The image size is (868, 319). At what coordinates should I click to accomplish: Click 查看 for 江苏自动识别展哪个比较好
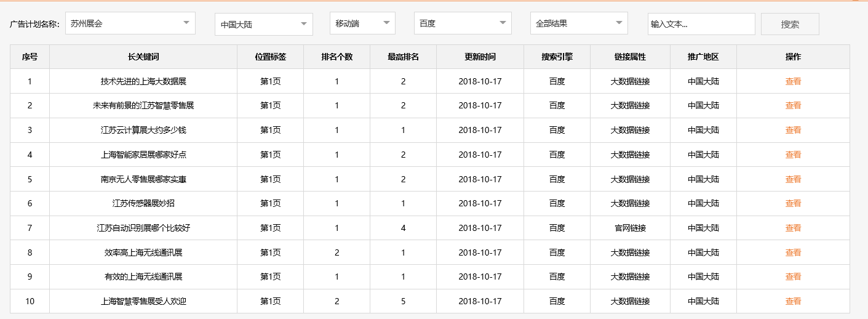click(794, 228)
